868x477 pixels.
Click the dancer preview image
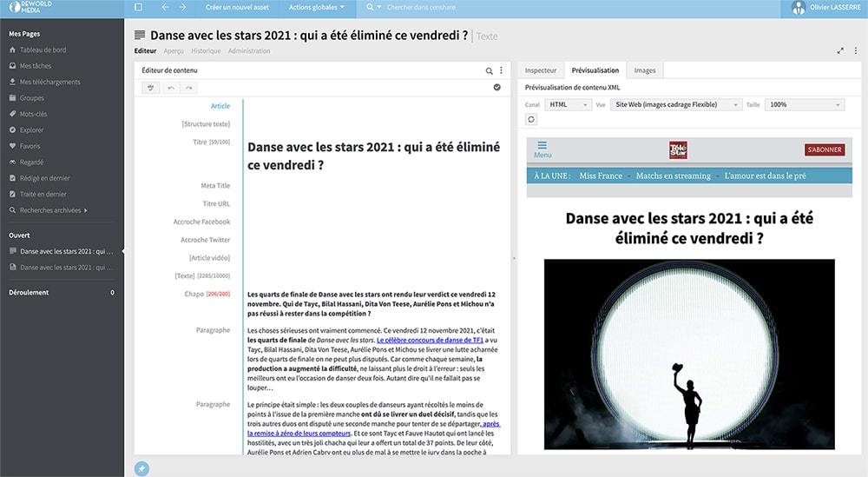click(x=689, y=354)
